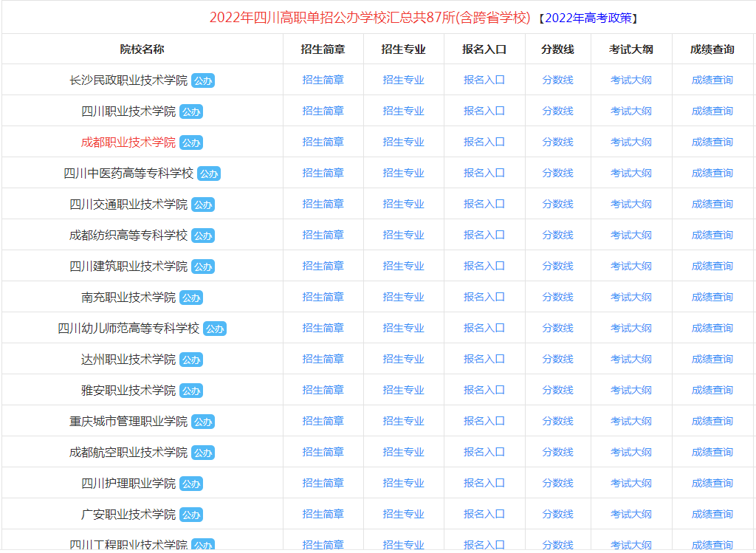Screen dimensions: 756x553
Task: Click 公办 badge next to 达州职业技术学院
Action: (x=191, y=360)
